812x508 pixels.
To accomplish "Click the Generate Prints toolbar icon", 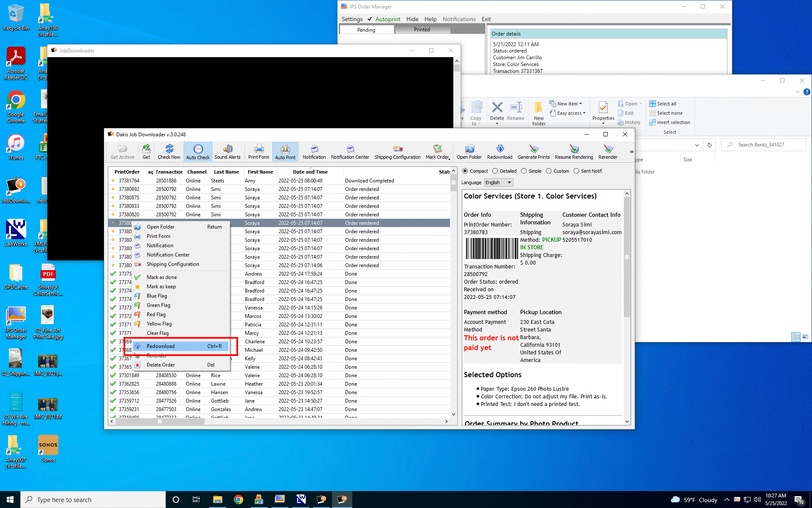I will coord(533,151).
